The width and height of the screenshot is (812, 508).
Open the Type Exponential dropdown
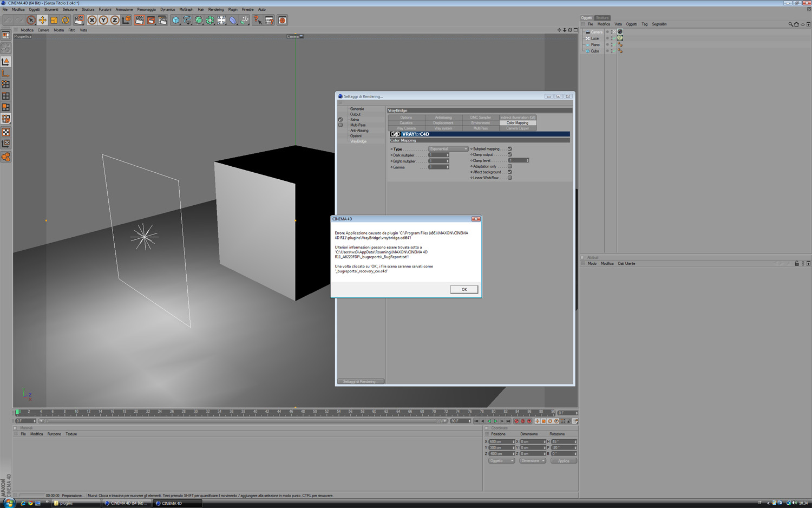pos(448,149)
